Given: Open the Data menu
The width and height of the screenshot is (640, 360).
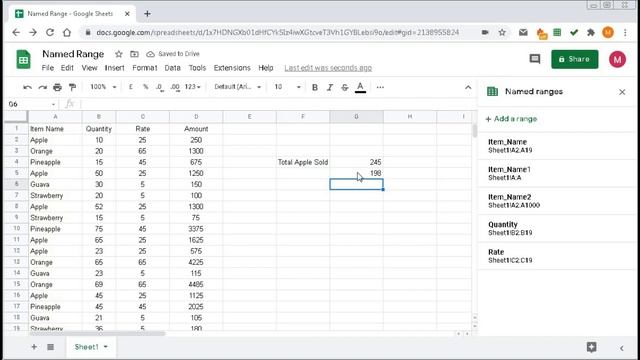Looking at the screenshot, I should [172, 68].
